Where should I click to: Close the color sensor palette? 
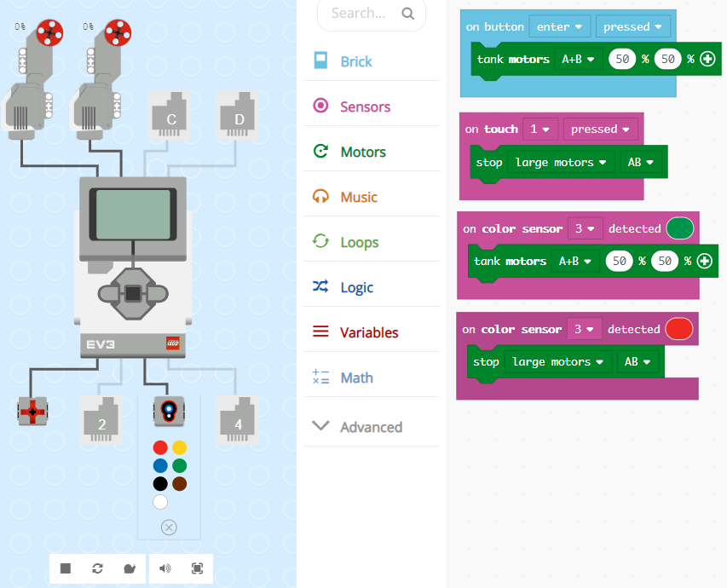(x=169, y=527)
